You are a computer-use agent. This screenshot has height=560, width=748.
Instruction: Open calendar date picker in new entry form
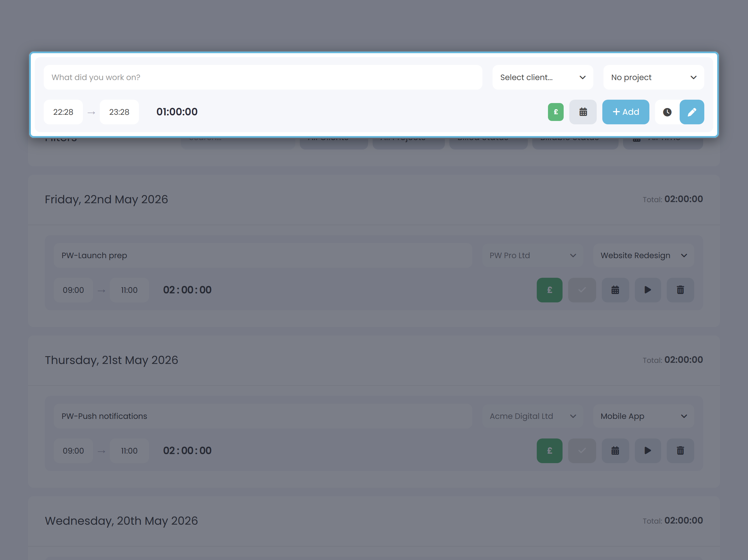583,112
